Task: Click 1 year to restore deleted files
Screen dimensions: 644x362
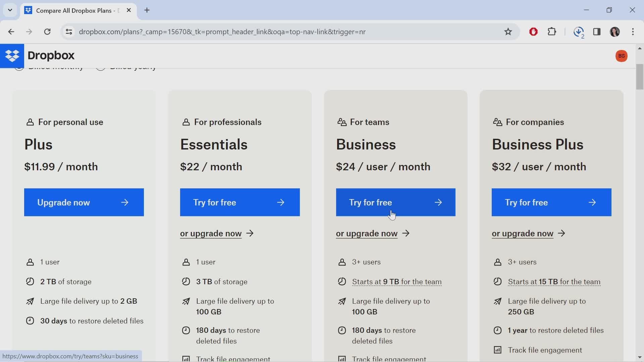Action: 556,330
